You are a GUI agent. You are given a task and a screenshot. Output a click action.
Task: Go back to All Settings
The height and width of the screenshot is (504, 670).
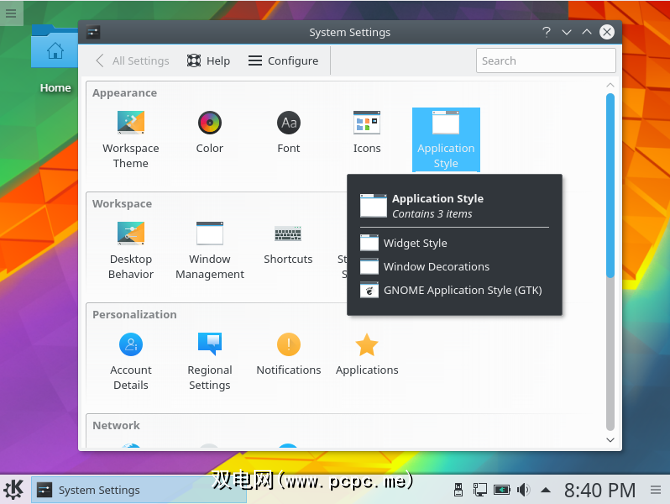coord(132,61)
